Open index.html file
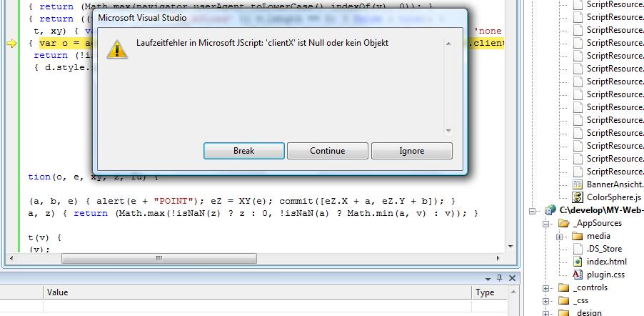This screenshot has width=644, height=316. 606,262
